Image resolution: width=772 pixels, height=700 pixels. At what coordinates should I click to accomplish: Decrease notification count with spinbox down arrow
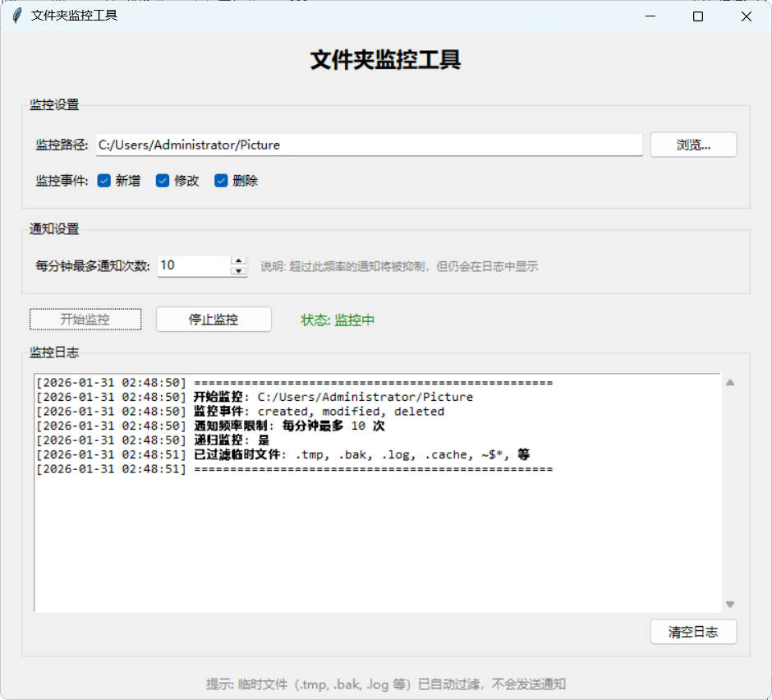click(x=239, y=270)
